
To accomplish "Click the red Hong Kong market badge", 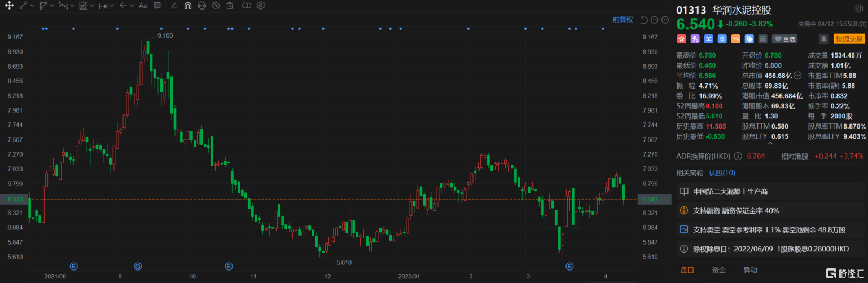I will click(x=681, y=39).
